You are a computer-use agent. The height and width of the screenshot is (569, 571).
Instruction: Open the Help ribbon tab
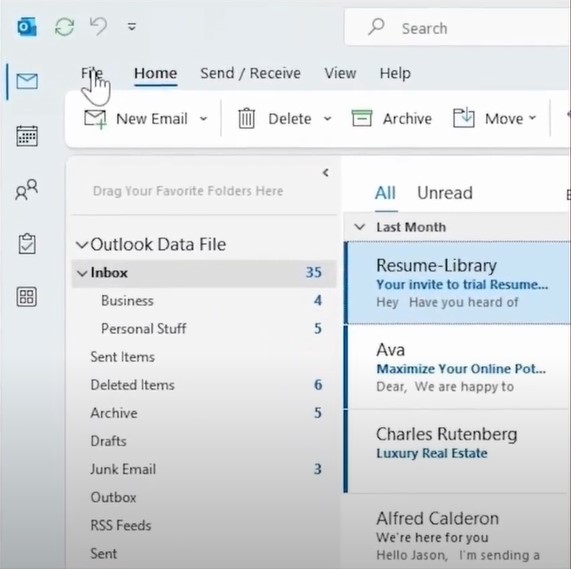(395, 73)
